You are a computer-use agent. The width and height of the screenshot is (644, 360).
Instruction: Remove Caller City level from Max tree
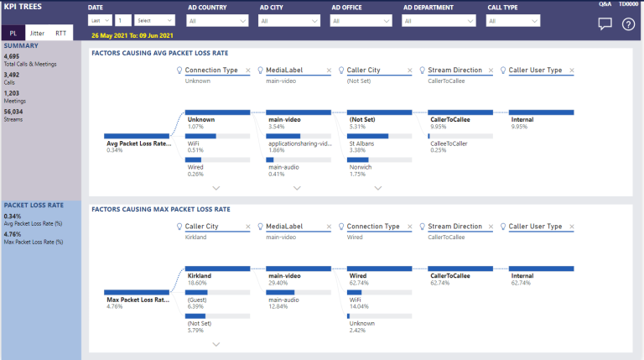pos(248,227)
